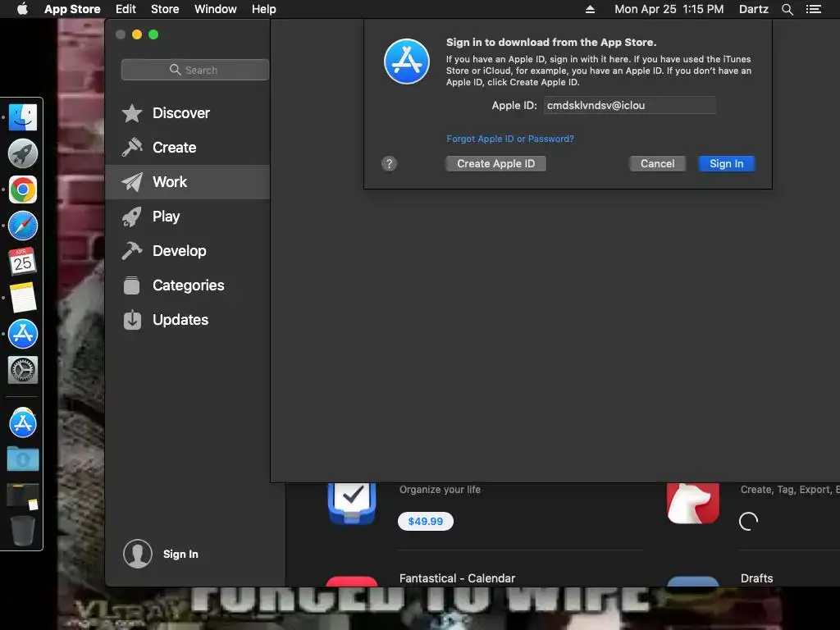Click the Develop hammer icon
Screen dimensions: 840x630
click(132, 251)
